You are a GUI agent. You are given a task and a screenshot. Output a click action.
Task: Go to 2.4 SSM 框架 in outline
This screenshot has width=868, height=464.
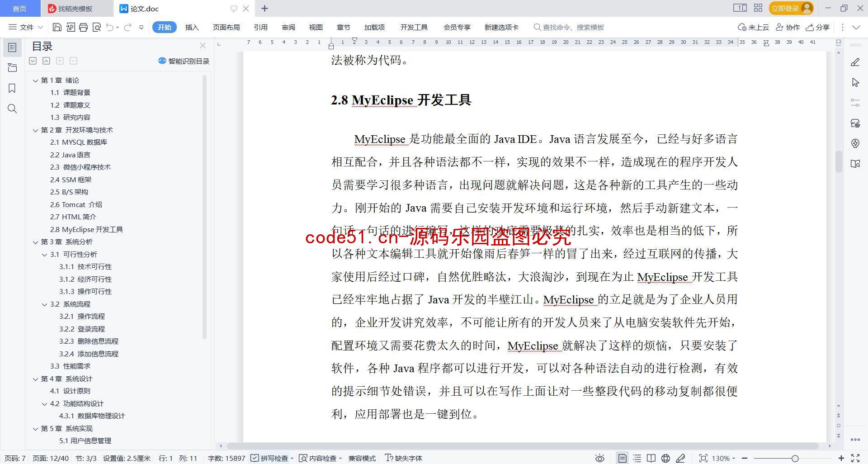pos(71,180)
